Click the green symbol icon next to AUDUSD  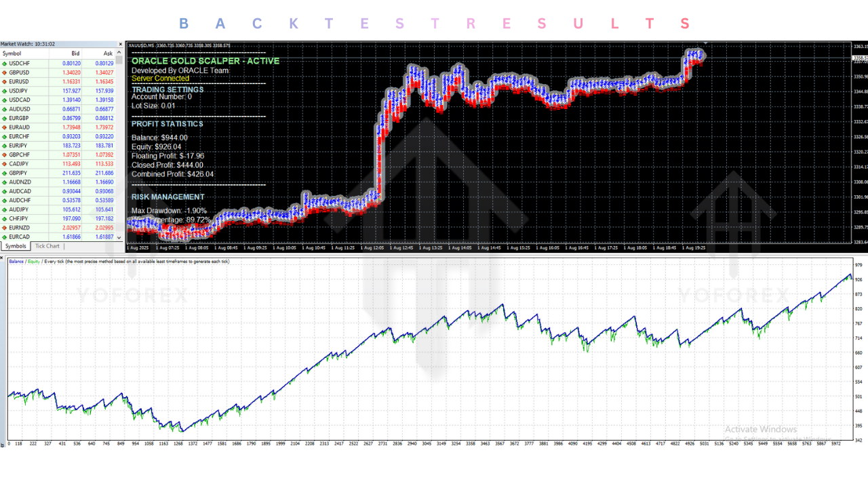(5, 108)
